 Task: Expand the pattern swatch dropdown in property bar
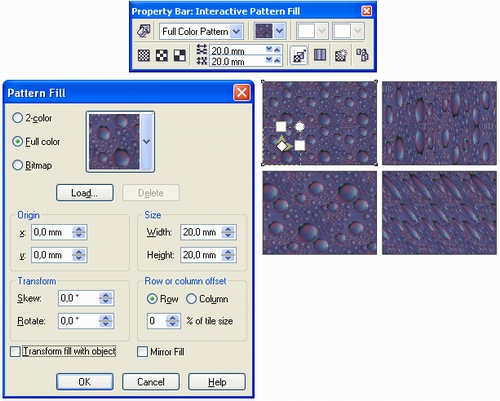[280, 31]
